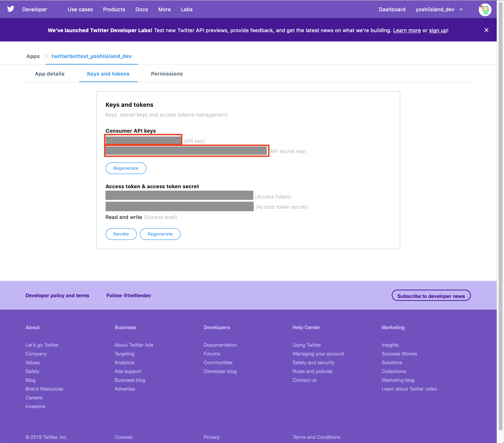Screen dimensions: 504x443
Task: Open the Careers footer link
Action: 34,397
